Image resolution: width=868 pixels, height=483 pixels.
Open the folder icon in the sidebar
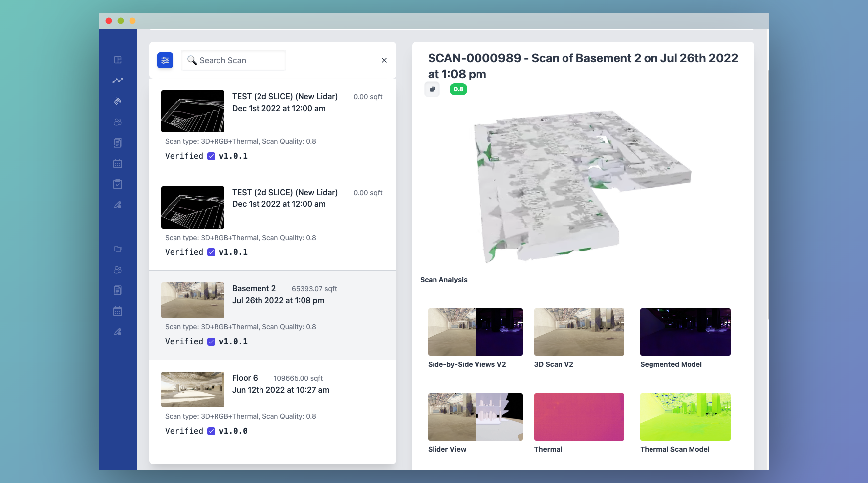tap(118, 249)
